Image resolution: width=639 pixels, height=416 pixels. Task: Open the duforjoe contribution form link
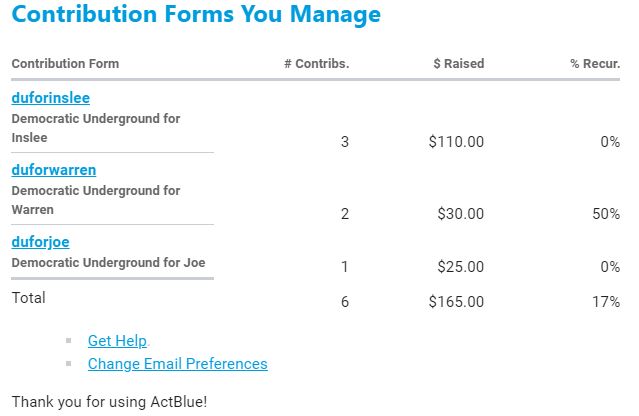coord(40,242)
